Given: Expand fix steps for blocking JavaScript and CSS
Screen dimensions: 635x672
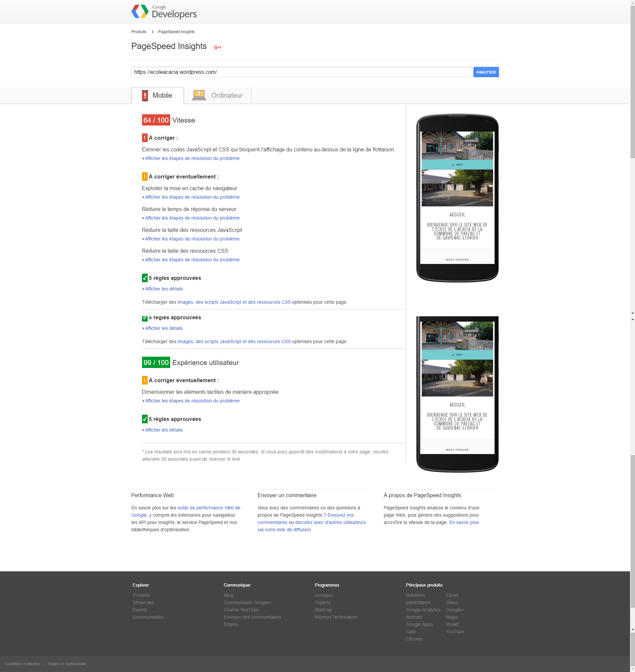Looking at the screenshot, I should [x=192, y=158].
